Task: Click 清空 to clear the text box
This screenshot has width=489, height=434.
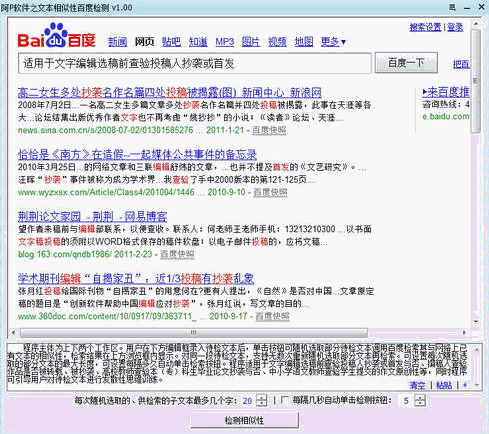Action: pos(417,385)
